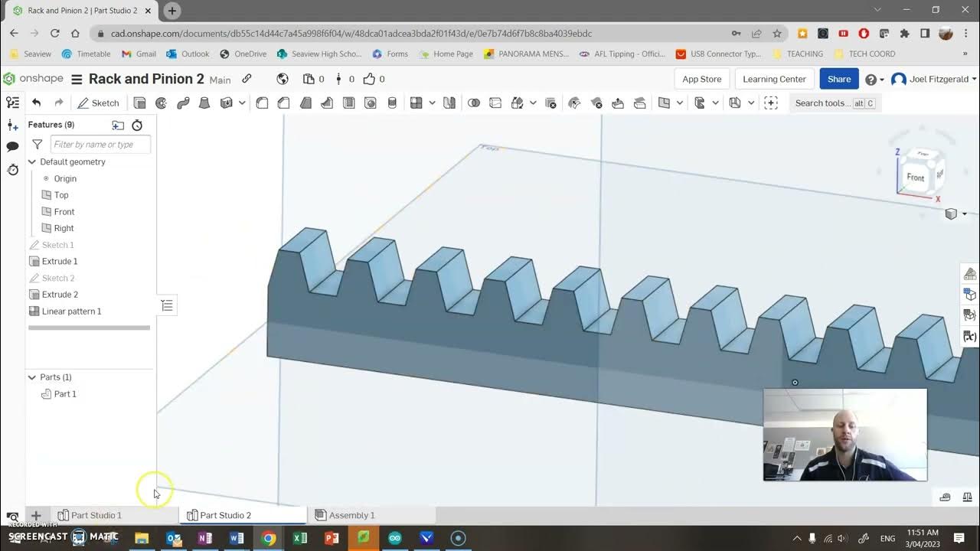This screenshot has height=551, width=980.
Task: Select the Boolean tool
Action: [x=474, y=103]
